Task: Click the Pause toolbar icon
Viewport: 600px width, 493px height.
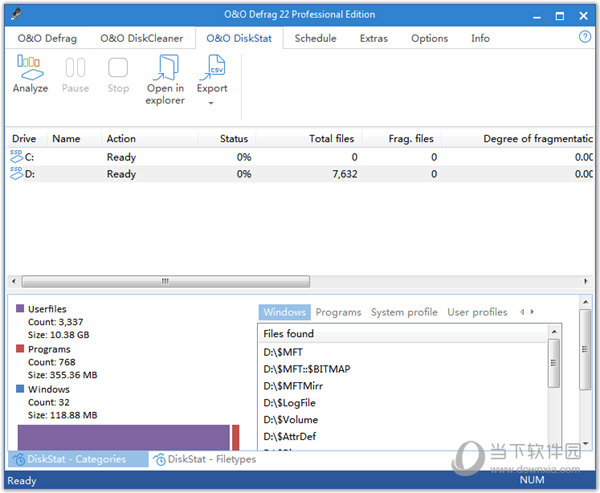Action: [x=75, y=67]
